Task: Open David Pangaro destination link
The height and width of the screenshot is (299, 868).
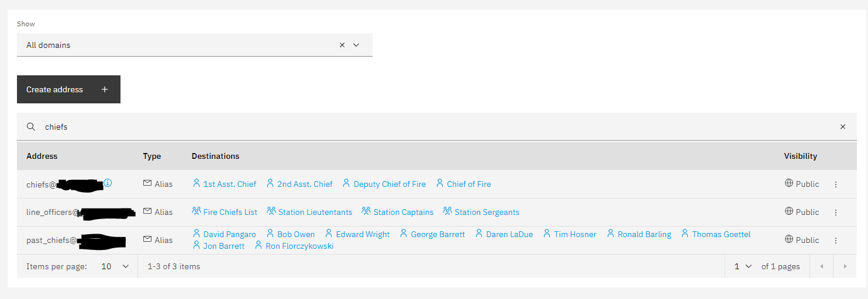Action: (x=229, y=234)
